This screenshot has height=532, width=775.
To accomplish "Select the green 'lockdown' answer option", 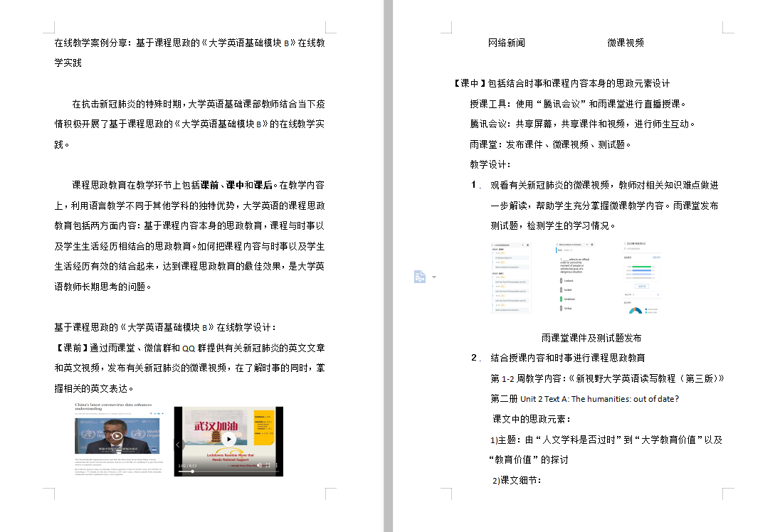I will coord(569,299).
